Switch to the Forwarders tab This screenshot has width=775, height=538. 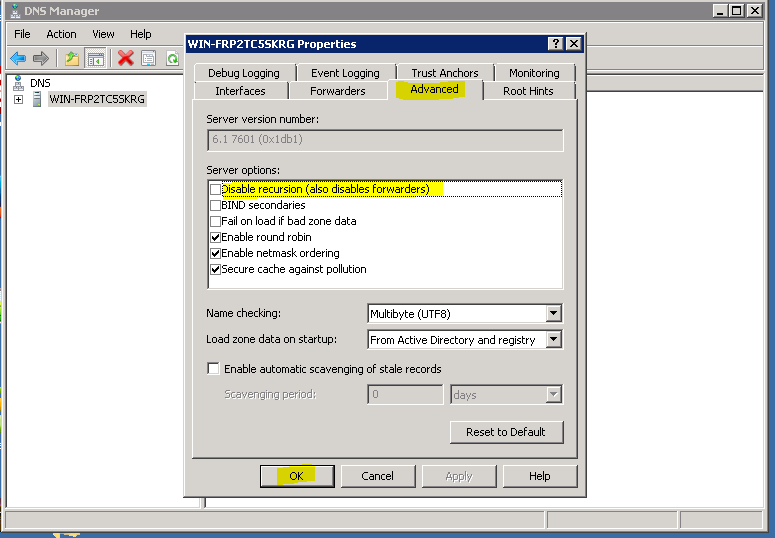pyautogui.click(x=337, y=91)
